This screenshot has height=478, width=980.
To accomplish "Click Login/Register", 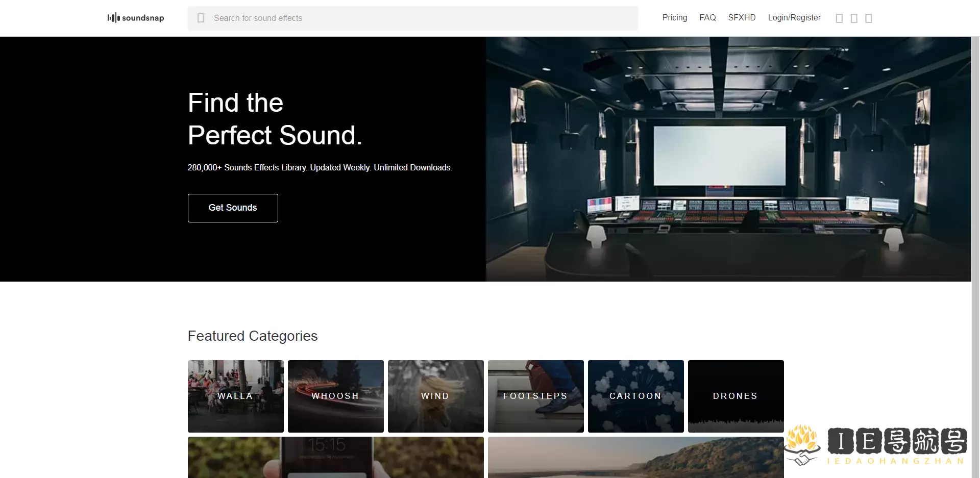I will 794,17.
